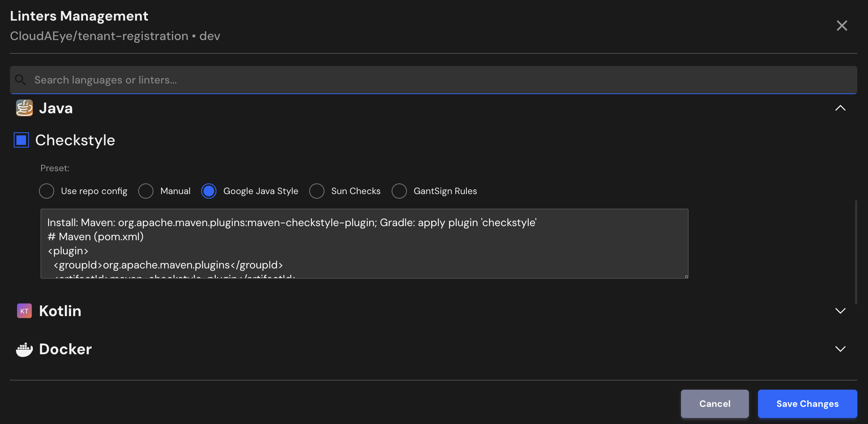Select the GantSign Rules preset
Viewport: 868px width, 424px height.
tap(399, 191)
